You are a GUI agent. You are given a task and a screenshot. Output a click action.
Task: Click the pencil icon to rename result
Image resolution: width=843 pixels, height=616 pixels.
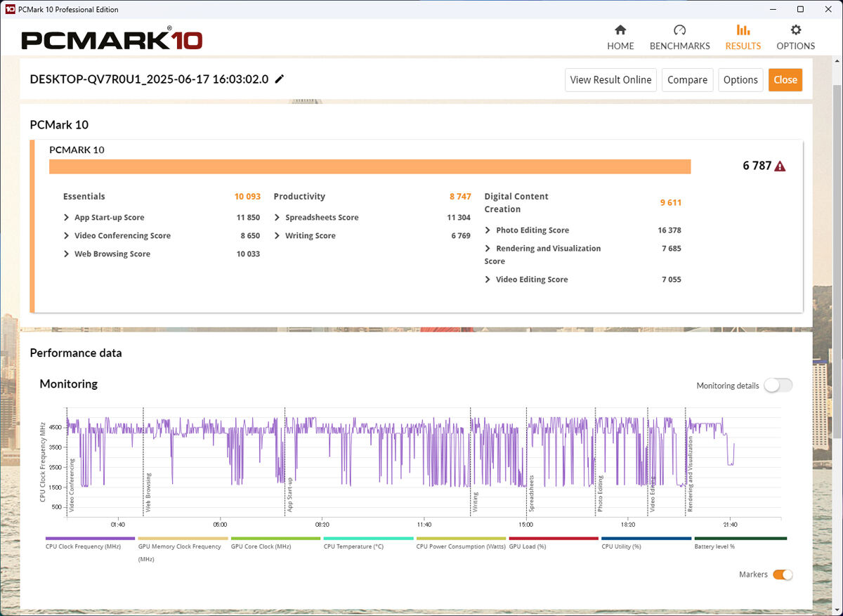[280, 79]
